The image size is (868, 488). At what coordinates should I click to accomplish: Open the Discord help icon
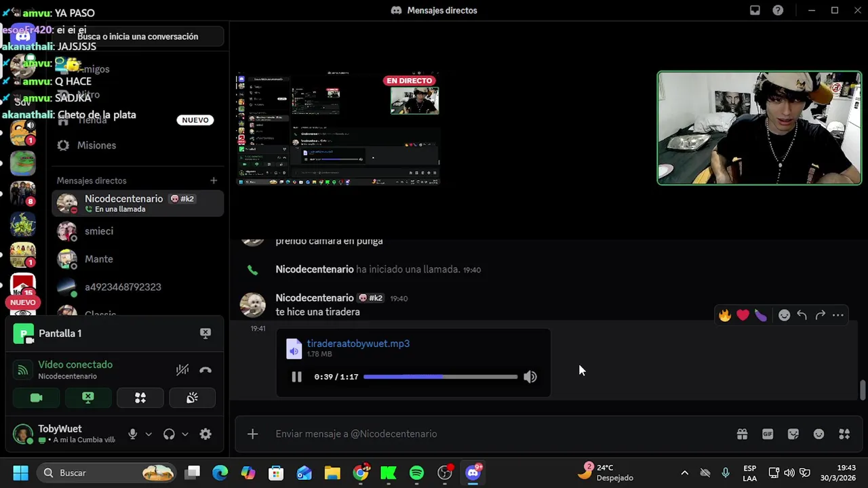tap(778, 10)
